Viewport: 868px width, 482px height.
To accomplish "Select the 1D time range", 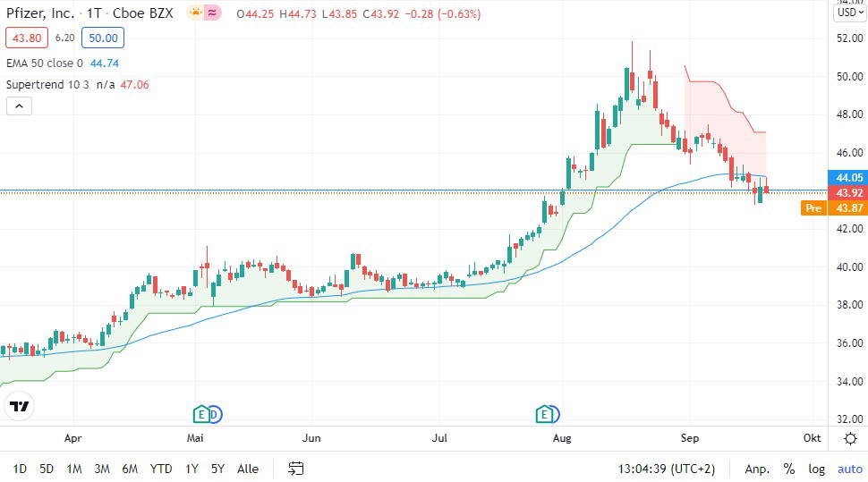I will [20, 469].
